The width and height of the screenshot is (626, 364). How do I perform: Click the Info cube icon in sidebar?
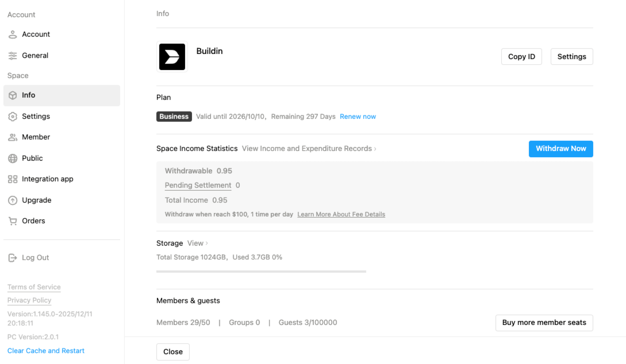click(x=13, y=95)
